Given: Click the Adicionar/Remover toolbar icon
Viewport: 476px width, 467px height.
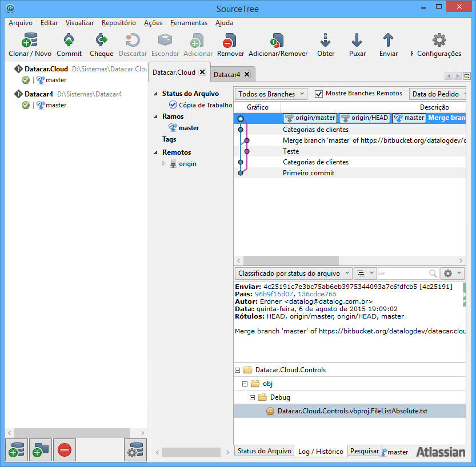Looking at the screenshot, I should [x=277, y=41].
